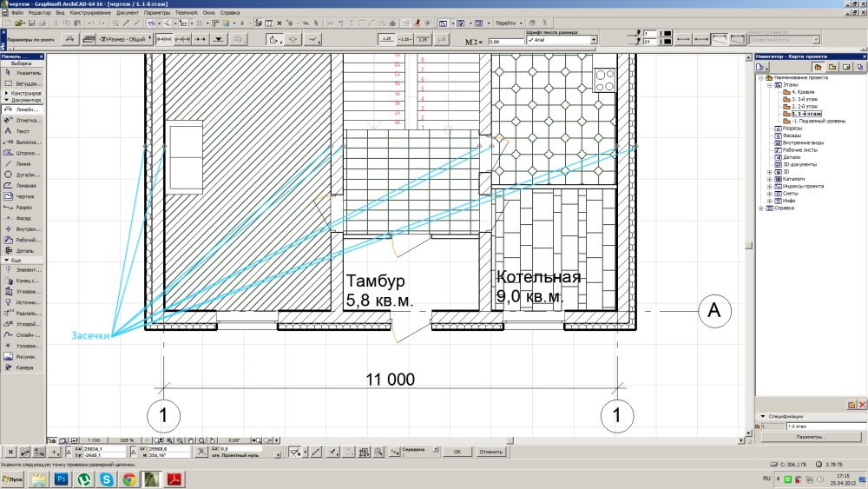Select the Деталь tool
The height and width of the screenshot is (489, 868).
[23, 251]
